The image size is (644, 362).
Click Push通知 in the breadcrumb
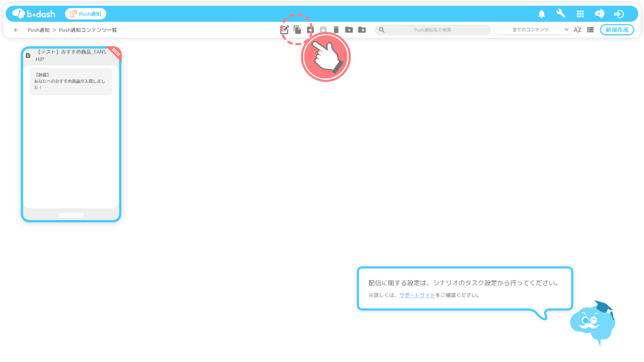(38, 30)
